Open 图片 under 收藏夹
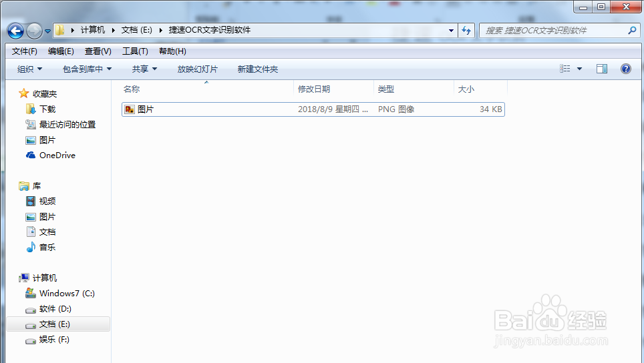Screen dimensions: 644x363 tap(47, 140)
